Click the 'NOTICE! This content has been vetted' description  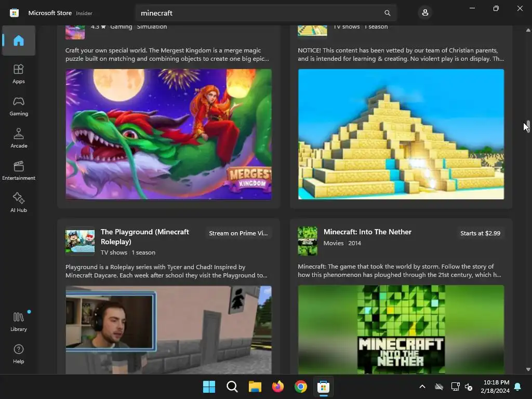click(401, 54)
